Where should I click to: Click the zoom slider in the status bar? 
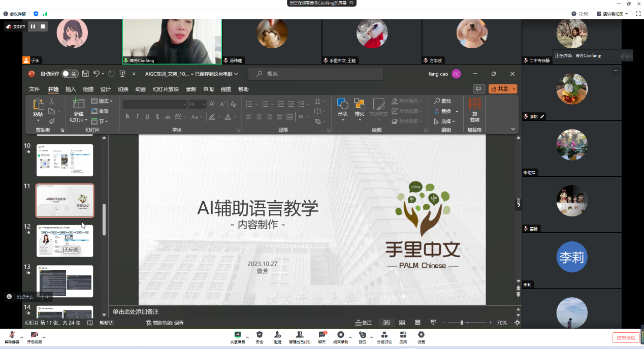tap(462, 323)
